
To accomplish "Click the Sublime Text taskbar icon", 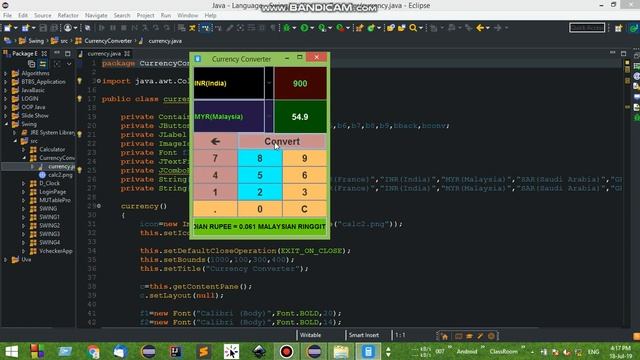I will pyautogui.click(x=203, y=351).
